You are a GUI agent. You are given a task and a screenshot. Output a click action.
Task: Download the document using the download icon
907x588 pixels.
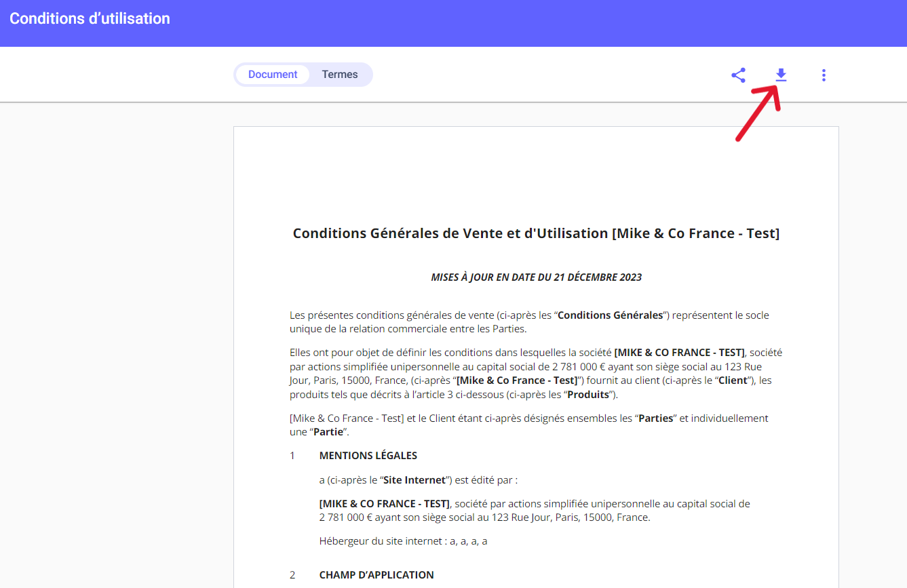(781, 75)
